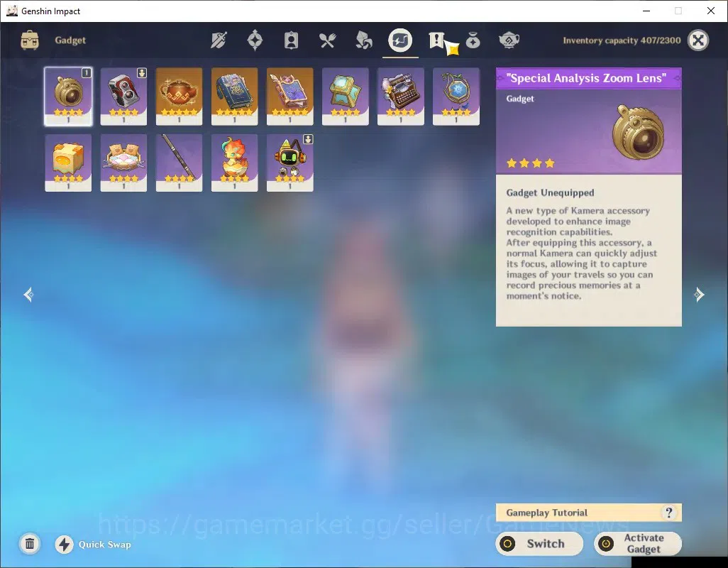Minimize the Genshin Impact window

point(646,11)
